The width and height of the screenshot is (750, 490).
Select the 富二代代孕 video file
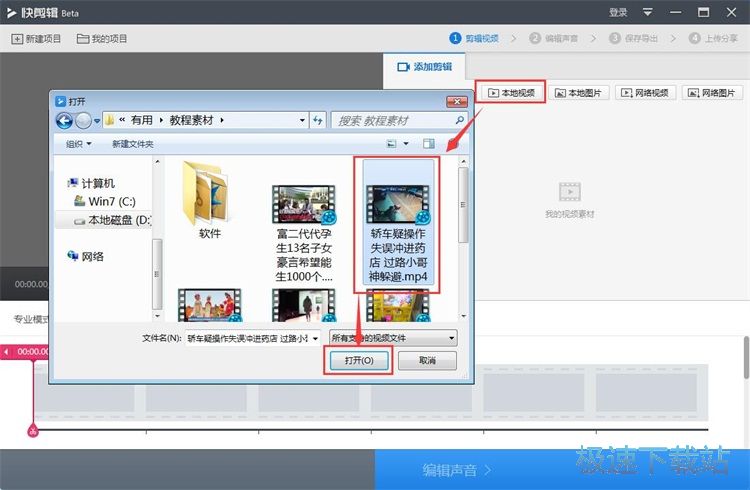(x=304, y=233)
